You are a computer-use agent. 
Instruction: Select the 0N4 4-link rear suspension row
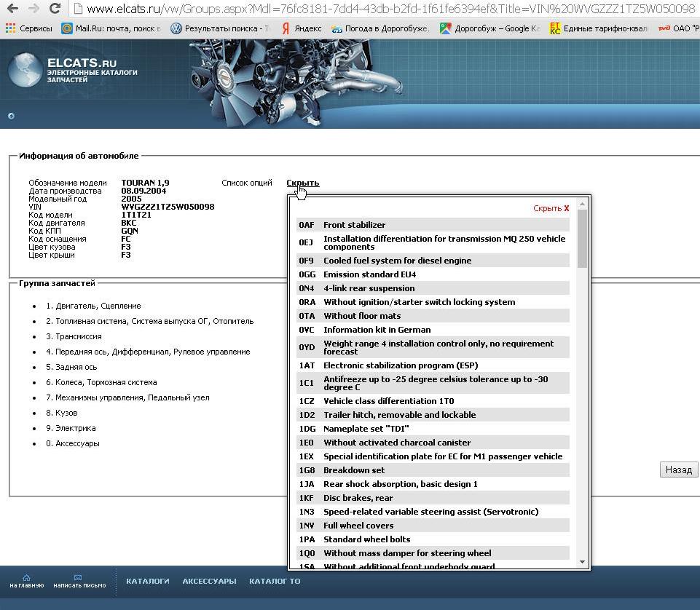coord(433,288)
